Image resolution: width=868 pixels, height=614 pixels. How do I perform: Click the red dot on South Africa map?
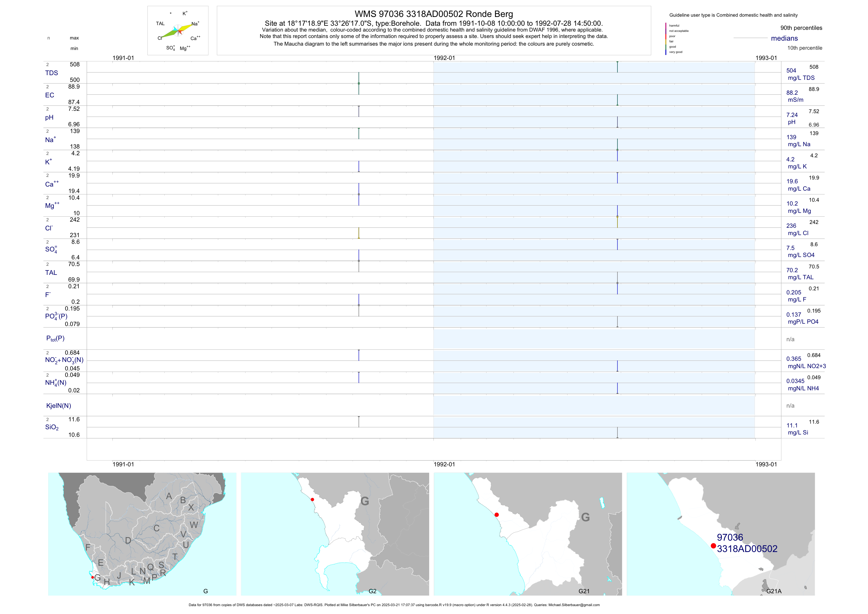[x=92, y=577]
